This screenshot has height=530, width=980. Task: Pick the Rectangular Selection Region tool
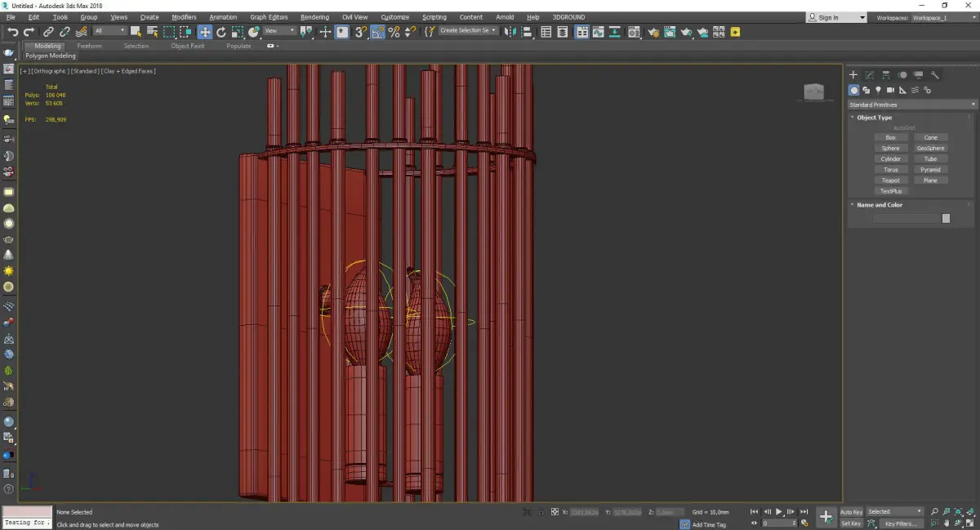[x=169, y=32]
